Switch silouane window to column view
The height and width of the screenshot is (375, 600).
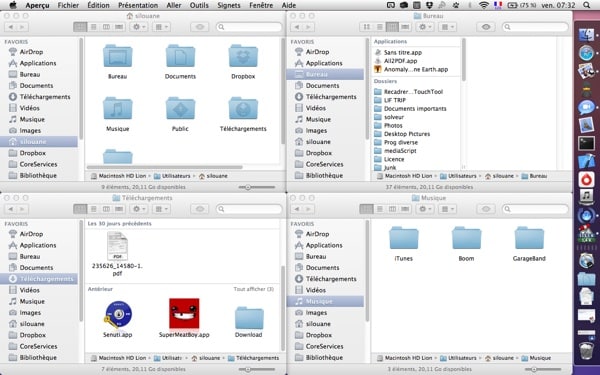point(106,27)
